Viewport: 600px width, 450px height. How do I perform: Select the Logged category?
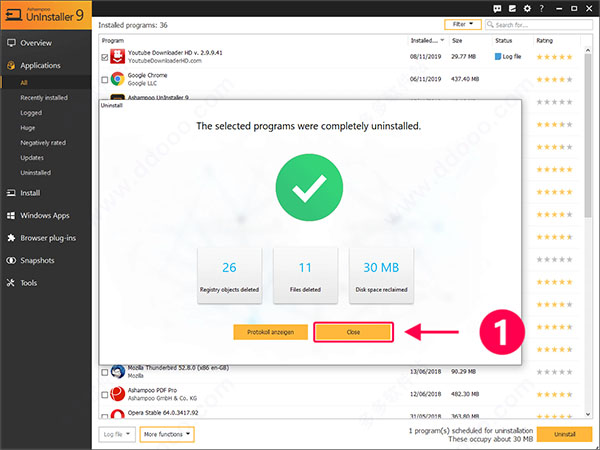(x=31, y=112)
